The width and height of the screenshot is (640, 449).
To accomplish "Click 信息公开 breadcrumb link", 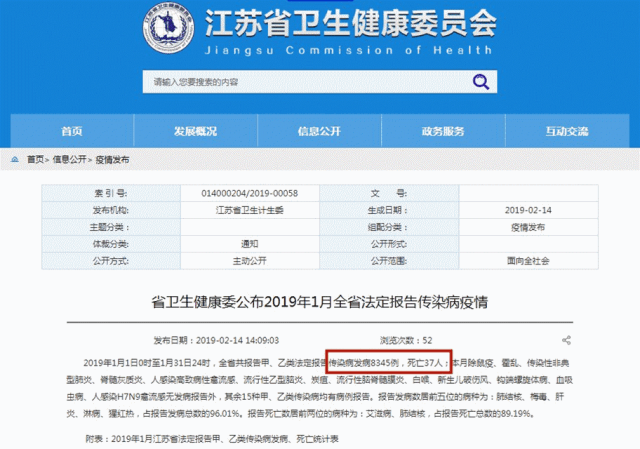I will coord(69,159).
